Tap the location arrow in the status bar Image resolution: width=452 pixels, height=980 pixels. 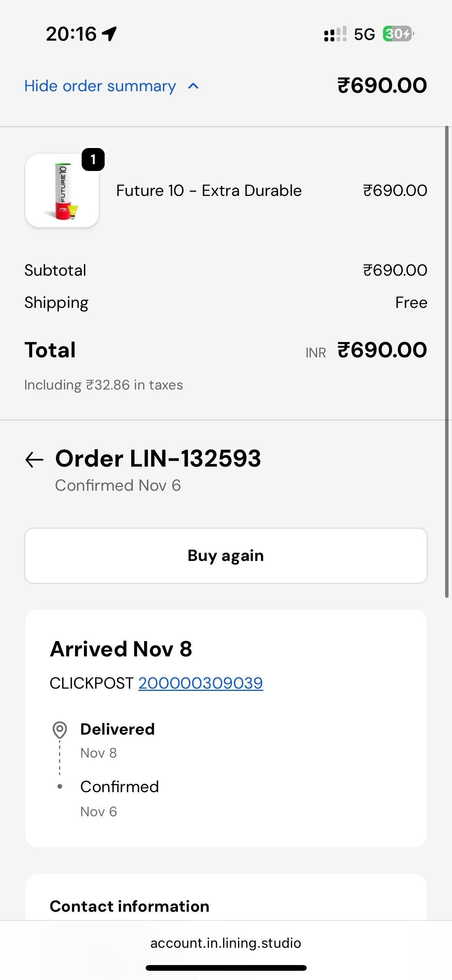click(x=110, y=34)
